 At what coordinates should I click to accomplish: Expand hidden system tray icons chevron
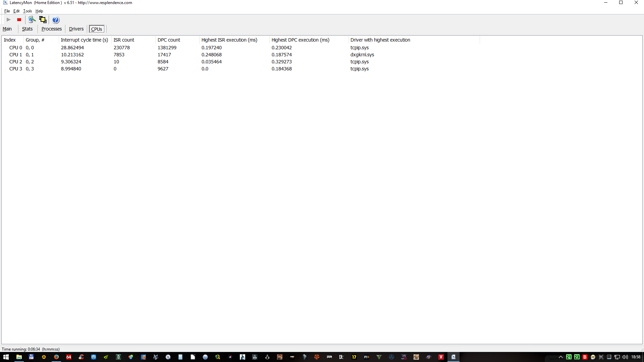[x=560, y=357]
